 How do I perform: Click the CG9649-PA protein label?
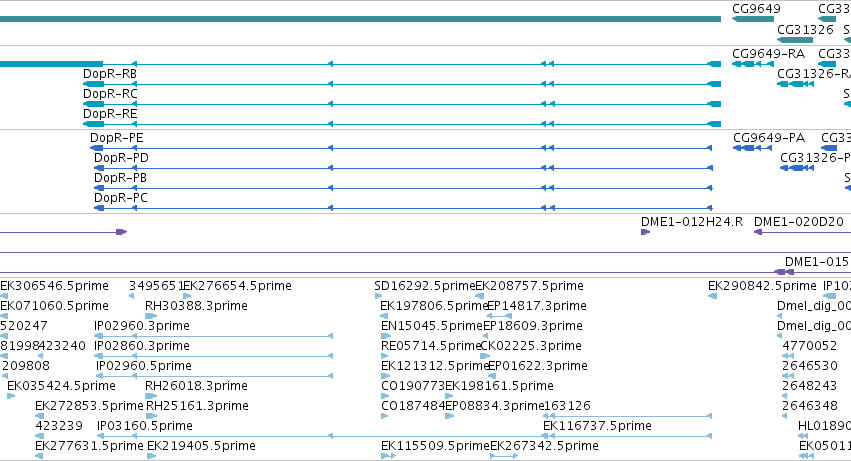pos(769,138)
